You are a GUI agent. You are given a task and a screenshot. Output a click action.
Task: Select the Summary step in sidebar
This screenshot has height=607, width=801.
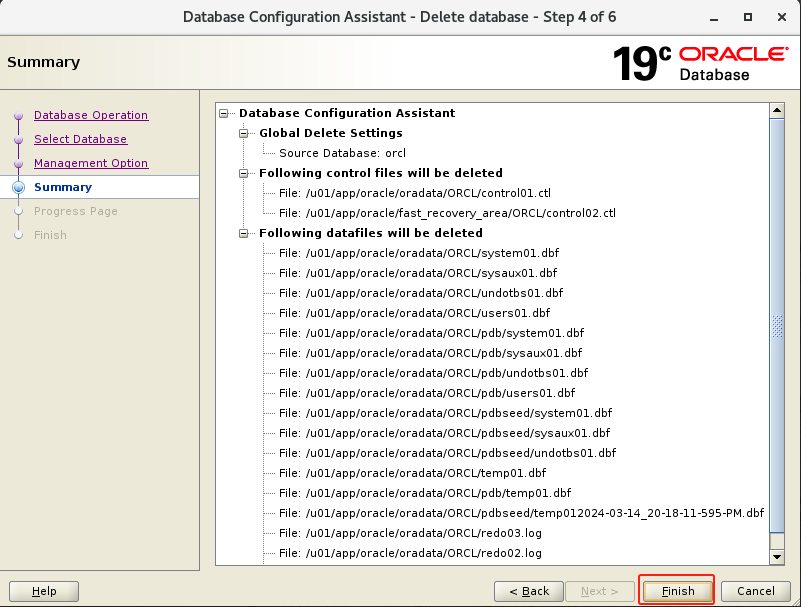point(63,187)
